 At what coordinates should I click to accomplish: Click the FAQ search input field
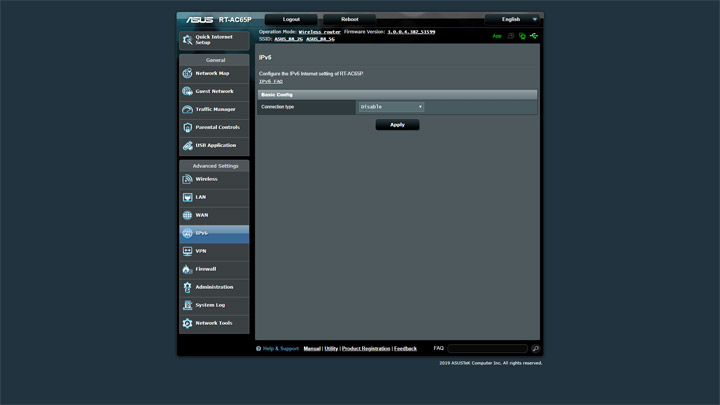coord(488,349)
